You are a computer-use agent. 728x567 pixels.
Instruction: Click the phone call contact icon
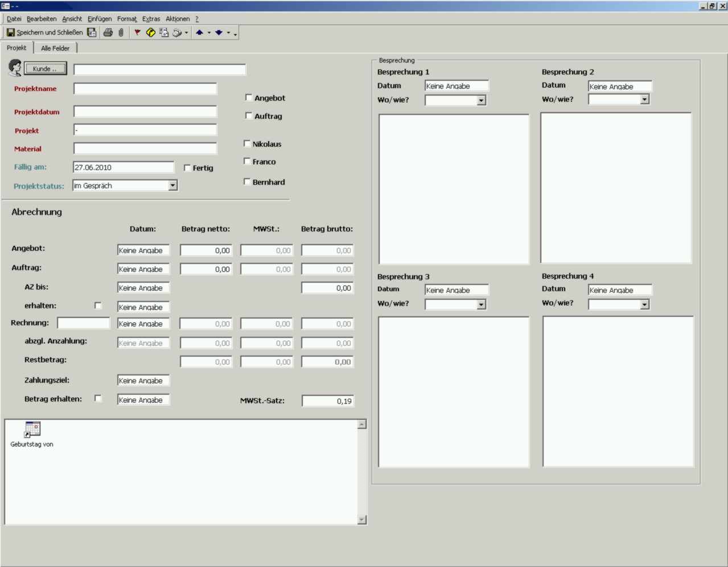[177, 33]
